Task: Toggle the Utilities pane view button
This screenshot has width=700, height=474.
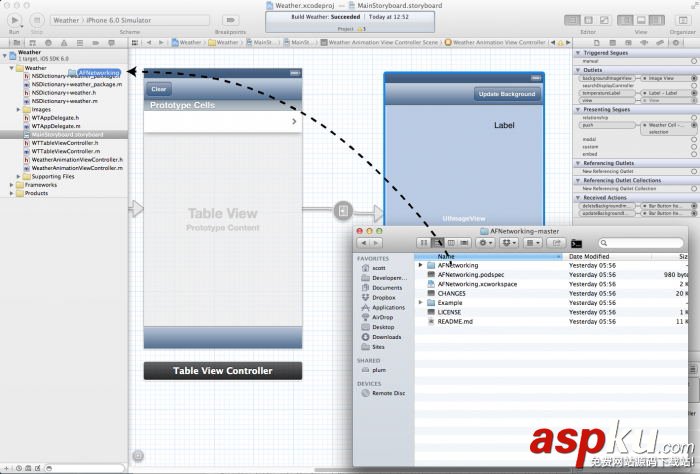Action: (657, 21)
